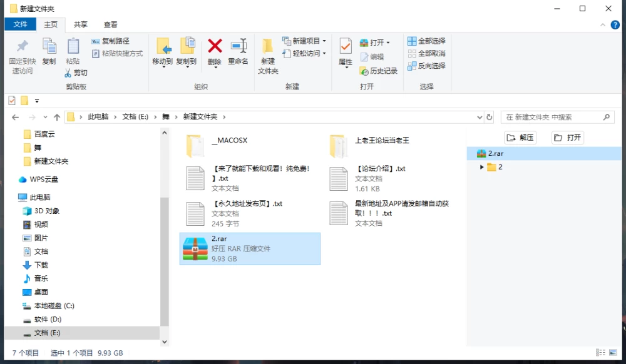Click the blue help question mark icon
Viewport: 626px width, 364px height.
615,25
